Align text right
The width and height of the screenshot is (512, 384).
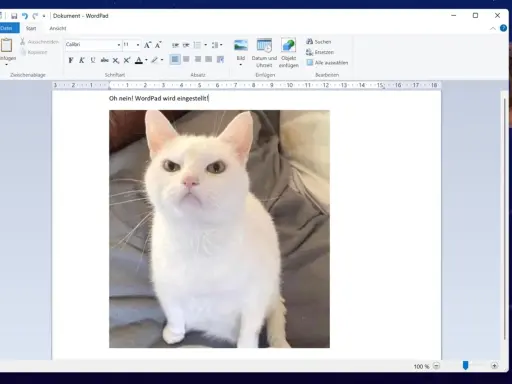[x=198, y=59]
